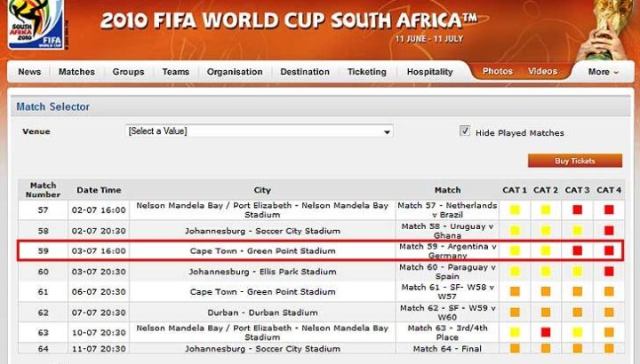Click Cape Town Green Point Stadium in row 59
Image resolution: width=640 pixels, height=364 pixels.
[262, 251]
